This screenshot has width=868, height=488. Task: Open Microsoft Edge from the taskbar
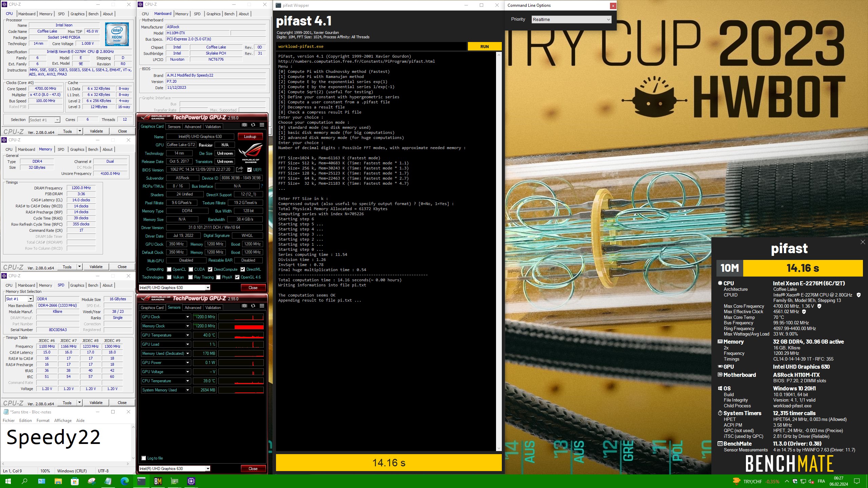[x=124, y=481]
